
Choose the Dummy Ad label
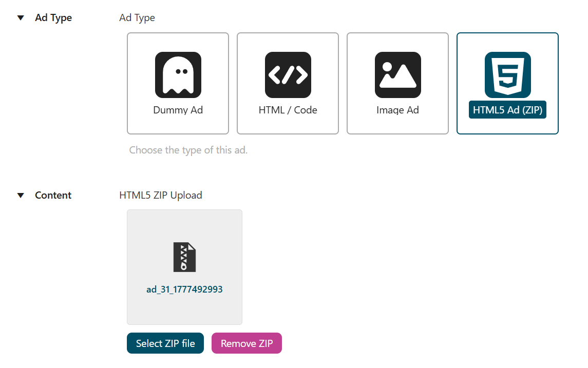(178, 110)
